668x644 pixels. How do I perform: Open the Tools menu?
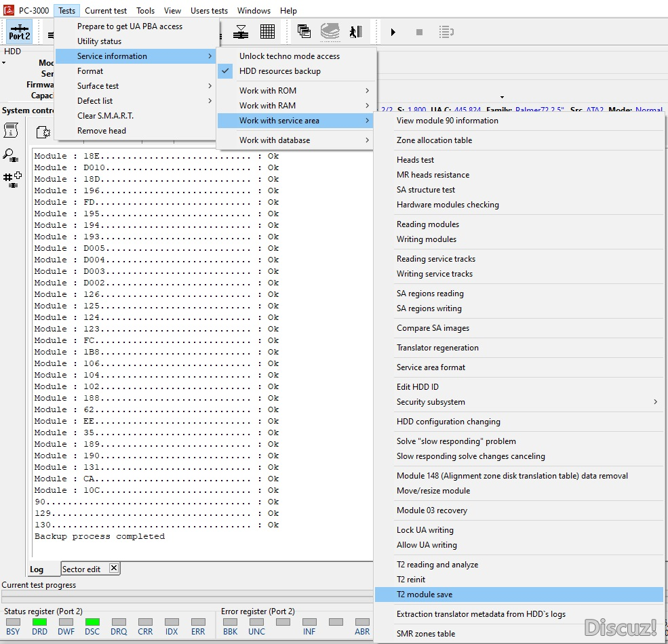(145, 11)
